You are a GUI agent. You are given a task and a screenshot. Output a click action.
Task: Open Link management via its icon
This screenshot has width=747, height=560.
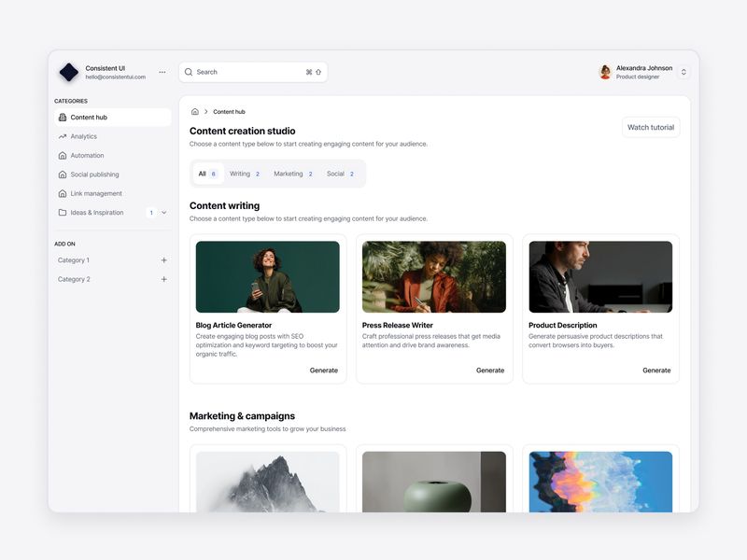[61, 193]
